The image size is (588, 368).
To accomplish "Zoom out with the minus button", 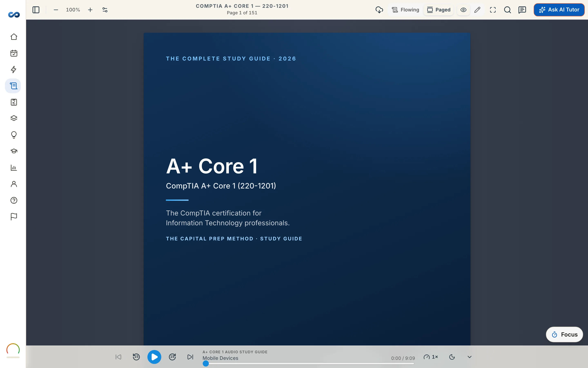I will pyautogui.click(x=56, y=10).
